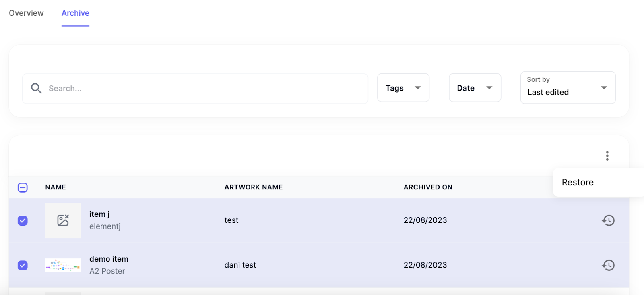This screenshot has height=295, width=644.
Task: Focus the Search input field
Action: point(195,88)
